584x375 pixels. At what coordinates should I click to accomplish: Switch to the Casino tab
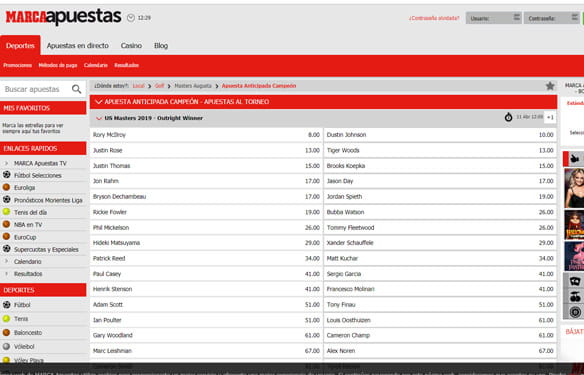pos(131,45)
